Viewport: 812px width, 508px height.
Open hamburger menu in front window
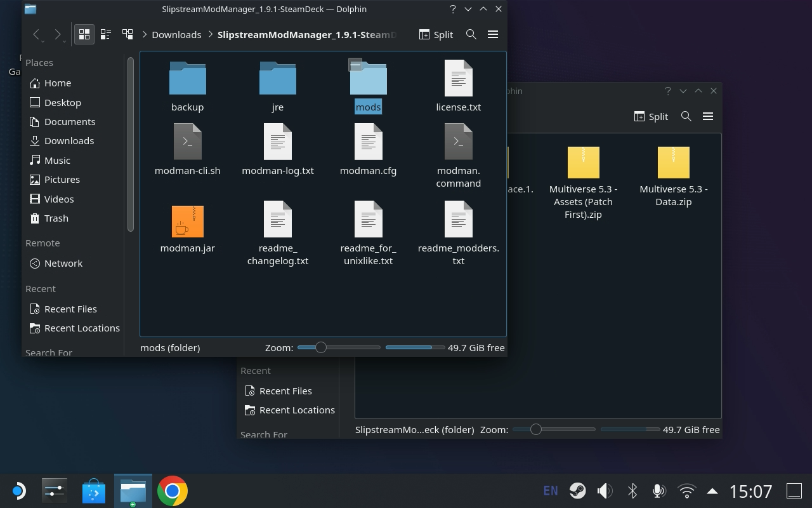pyautogui.click(x=492, y=34)
